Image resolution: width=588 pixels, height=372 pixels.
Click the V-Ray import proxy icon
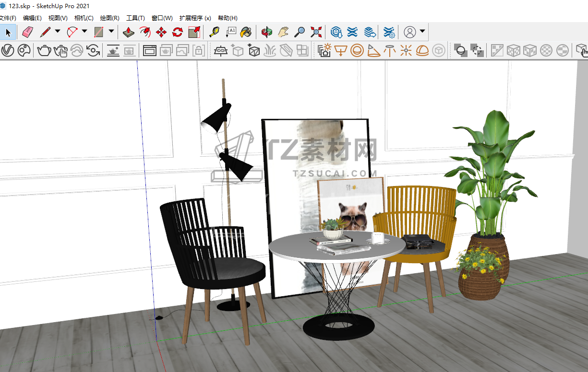(x=254, y=50)
